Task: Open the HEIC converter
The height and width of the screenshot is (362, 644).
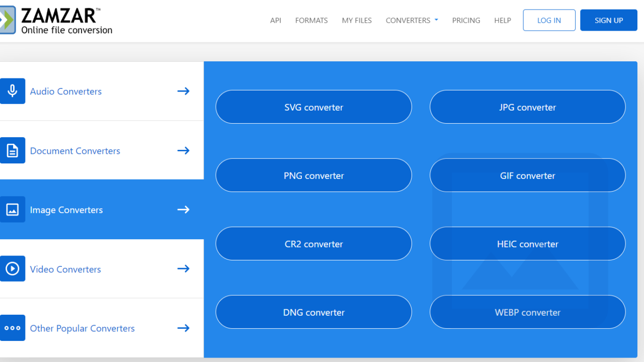Action: tap(528, 243)
